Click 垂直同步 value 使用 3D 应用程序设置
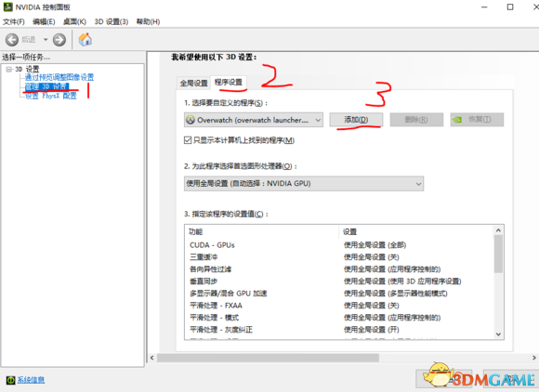This screenshot has height=392, width=539. pyautogui.click(x=402, y=281)
